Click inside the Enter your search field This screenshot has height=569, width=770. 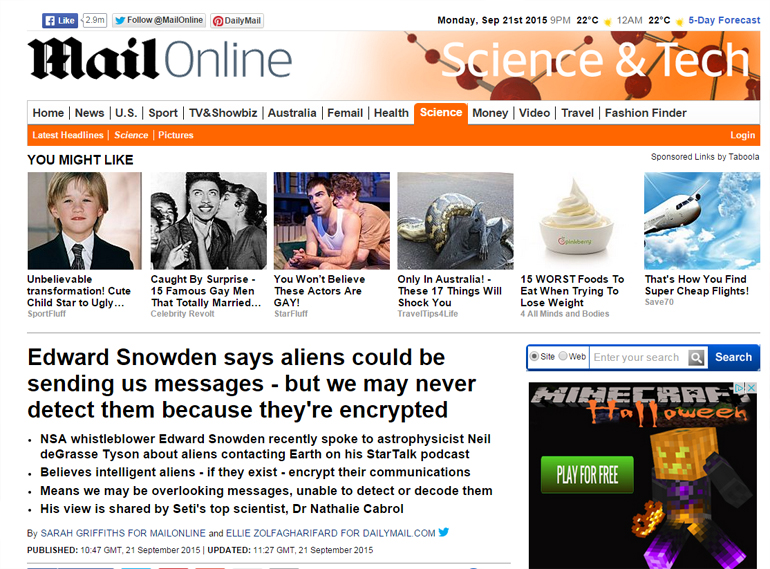pos(638,357)
